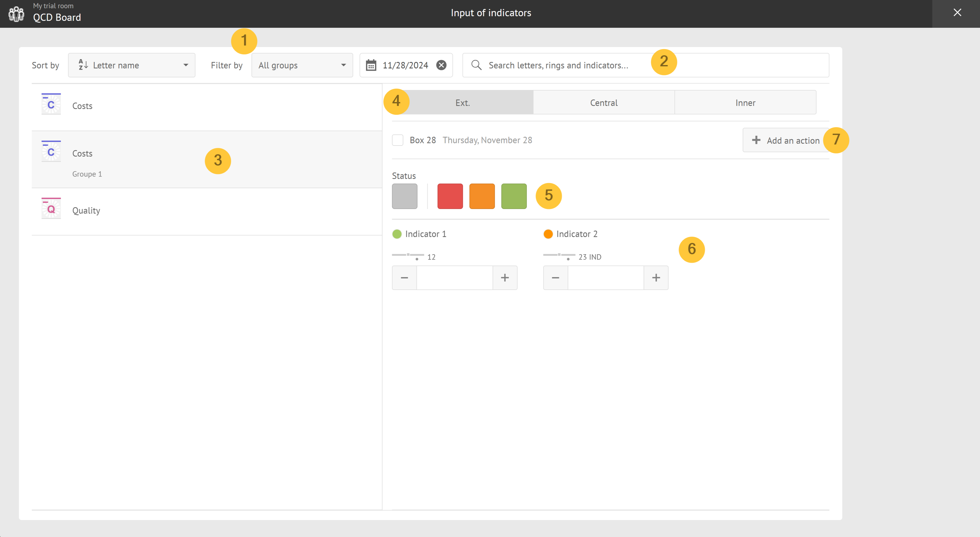Switch to the Ext. ring tab
The width and height of the screenshot is (980, 537).
[462, 103]
